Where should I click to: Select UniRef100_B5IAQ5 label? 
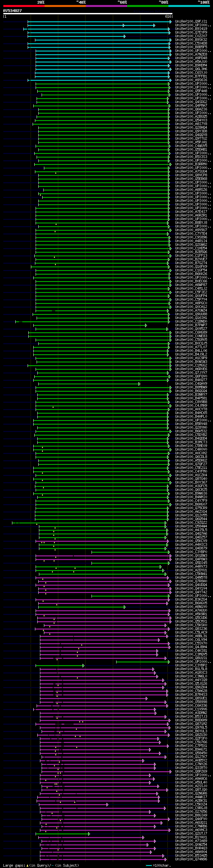click(x=191, y=856)
